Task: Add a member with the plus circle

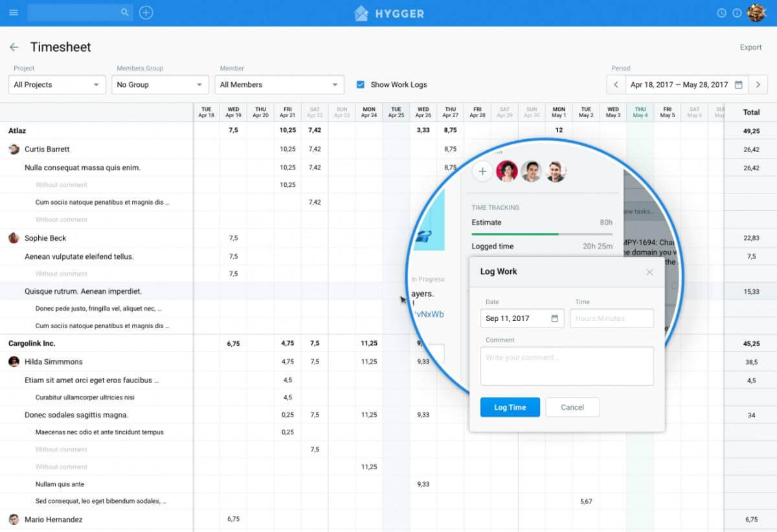Action: (x=482, y=172)
